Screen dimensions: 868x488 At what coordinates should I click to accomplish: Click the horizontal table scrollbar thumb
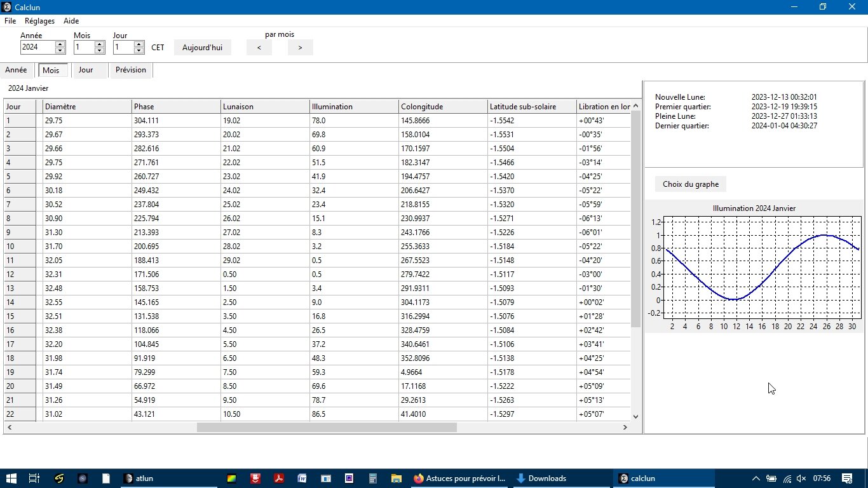pos(327,428)
